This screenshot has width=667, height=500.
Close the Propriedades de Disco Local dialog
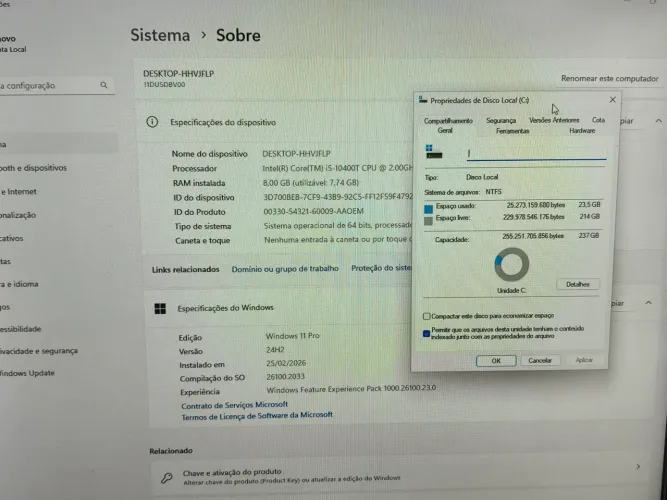point(613,100)
